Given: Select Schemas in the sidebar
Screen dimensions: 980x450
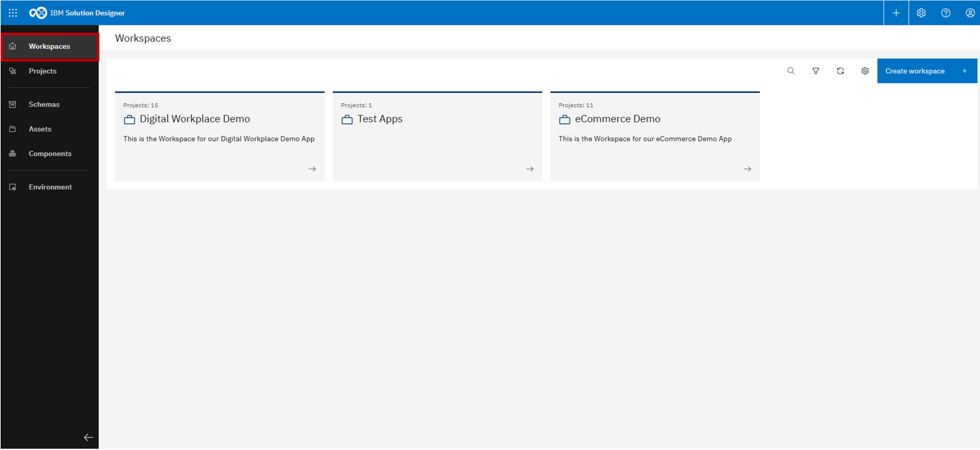Looking at the screenshot, I should click(42, 104).
